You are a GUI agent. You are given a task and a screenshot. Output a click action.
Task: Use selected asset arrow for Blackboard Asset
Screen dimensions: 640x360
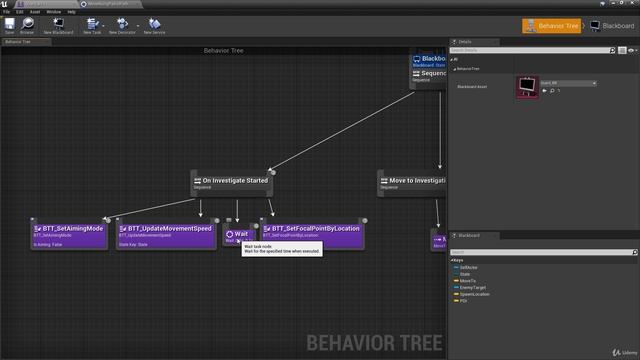(x=544, y=91)
